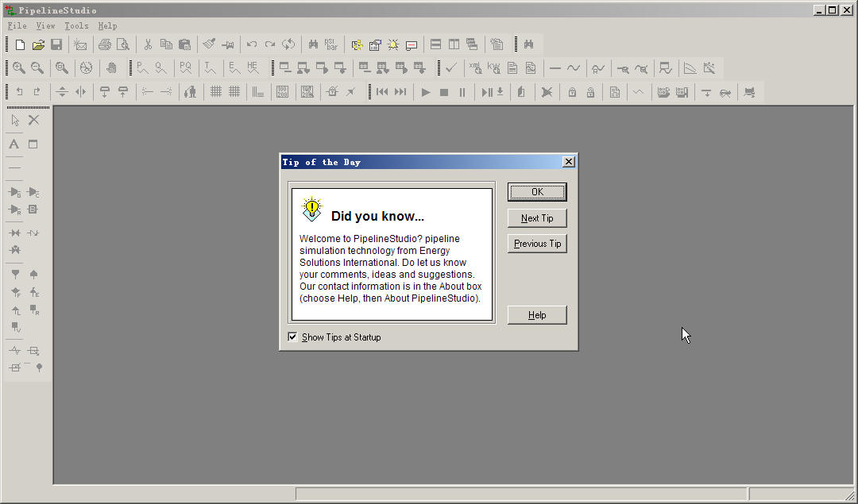Screen dimensions: 858x504
Task: Select the Pan hand tool
Action: 111,67
